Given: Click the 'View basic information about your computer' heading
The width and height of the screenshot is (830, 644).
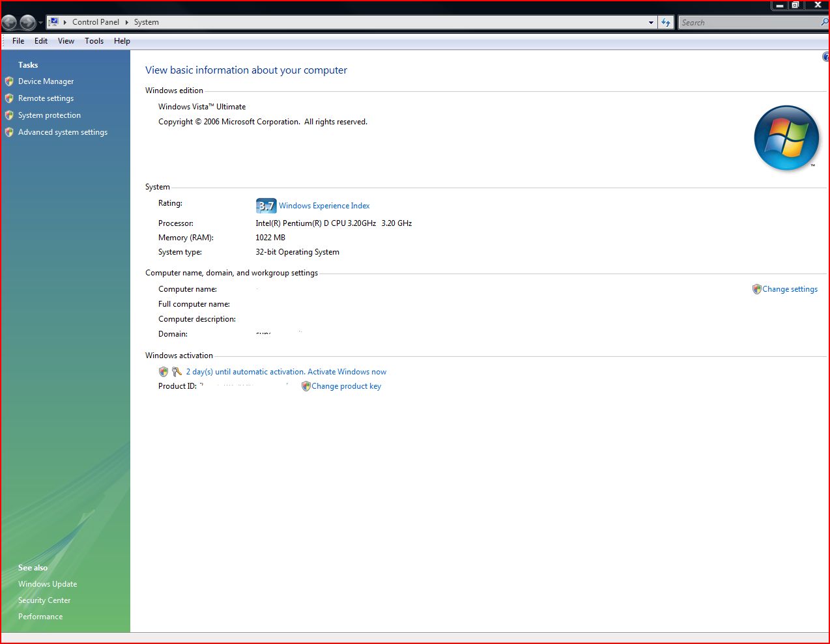Looking at the screenshot, I should [246, 70].
